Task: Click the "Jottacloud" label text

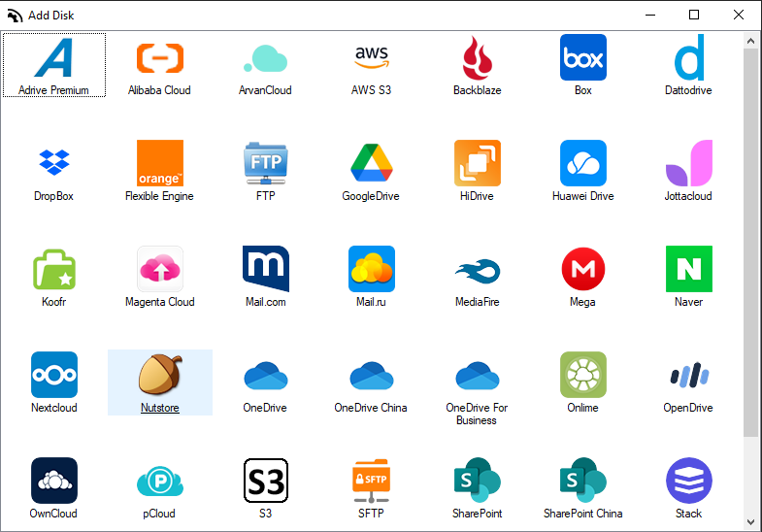Action: click(x=688, y=196)
